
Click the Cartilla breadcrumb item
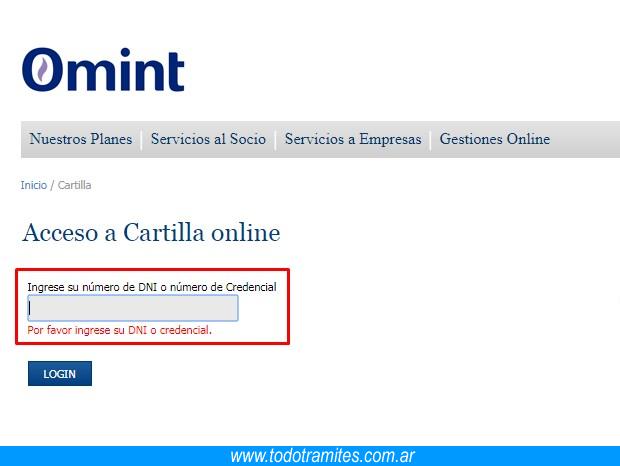(x=75, y=186)
